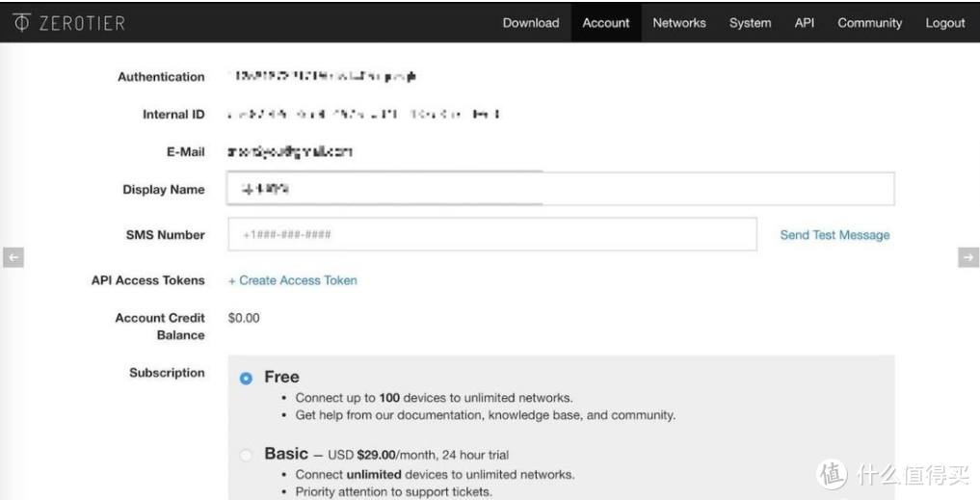Go to the Networks page
The width and height of the screenshot is (980, 500).
click(x=678, y=23)
